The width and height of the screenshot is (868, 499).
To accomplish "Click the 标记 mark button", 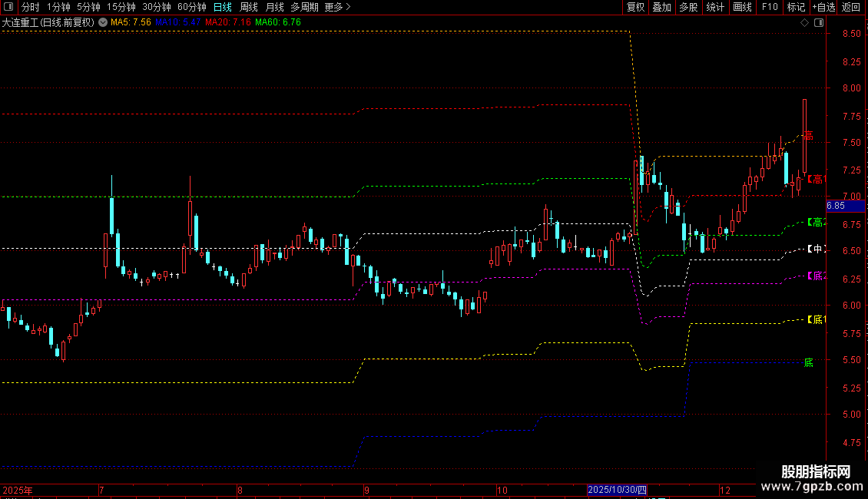I will pyautogui.click(x=796, y=7).
